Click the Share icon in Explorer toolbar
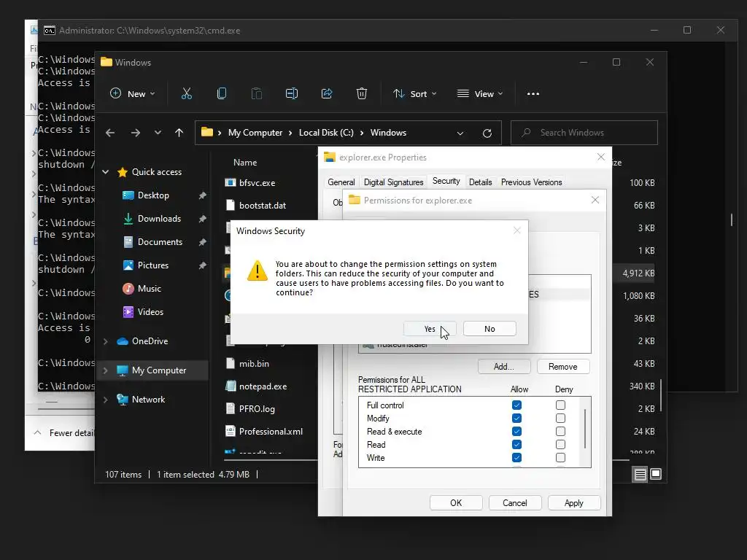 pos(327,94)
